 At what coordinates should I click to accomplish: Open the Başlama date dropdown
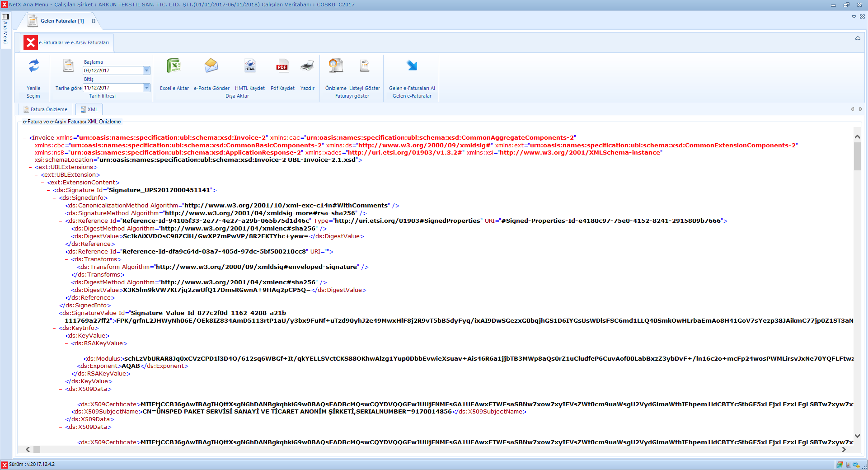(146, 70)
